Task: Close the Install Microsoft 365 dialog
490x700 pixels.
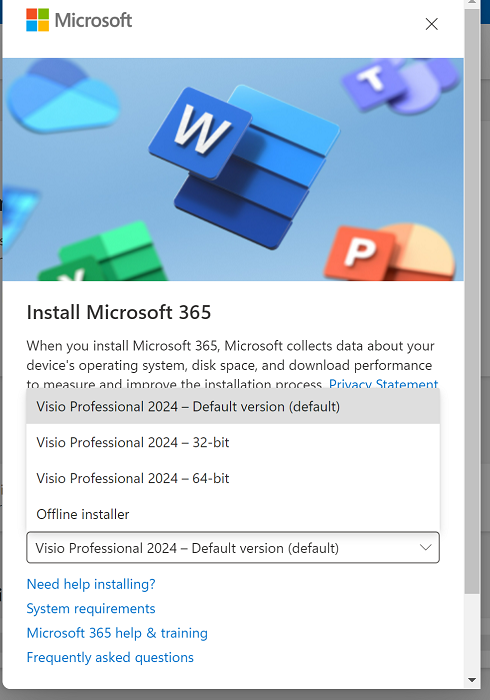Action: pyautogui.click(x=431, y=24)
